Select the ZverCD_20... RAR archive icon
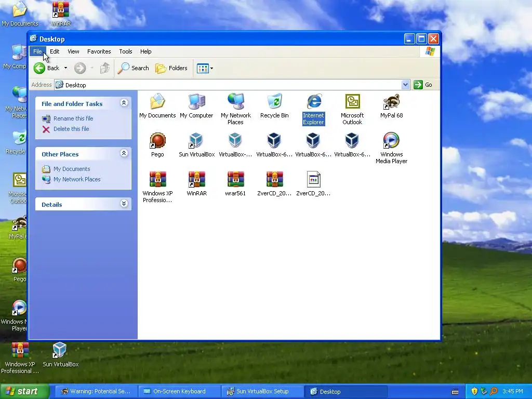 coord(274,183)
